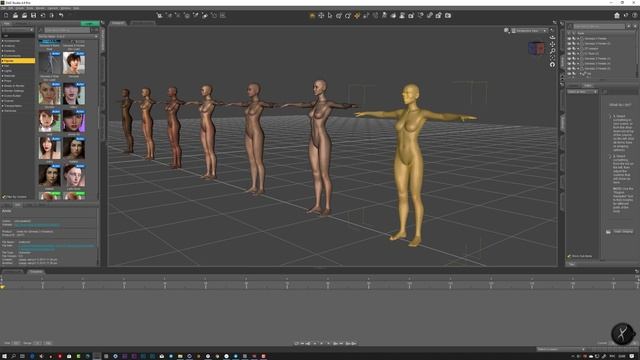Switch to the Viewport tab
This screenshot has width=640, height=360.
click(118, 23)
